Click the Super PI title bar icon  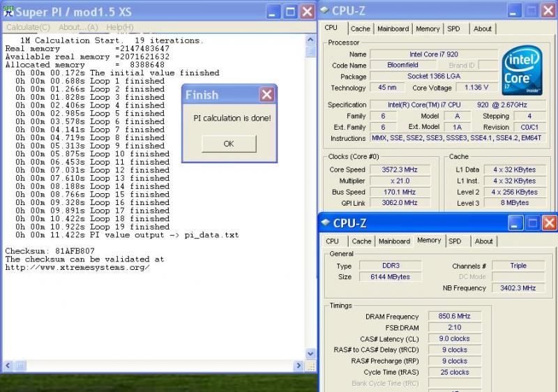(8, 11)
